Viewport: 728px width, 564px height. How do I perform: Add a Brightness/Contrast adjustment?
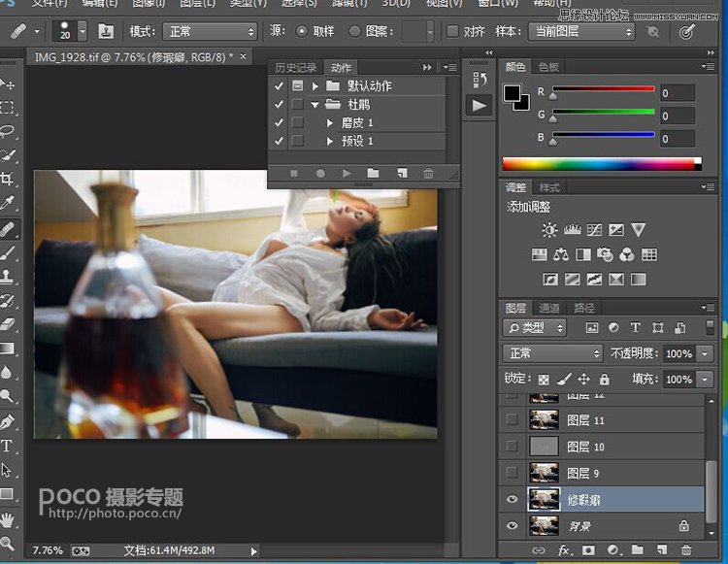pos(550,230)
